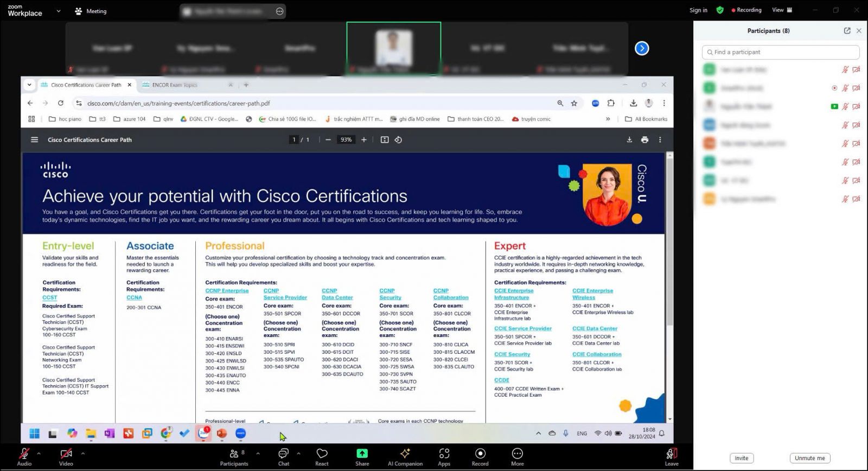Open the azure 104 bookmark folder

click(x=130, y=119)
